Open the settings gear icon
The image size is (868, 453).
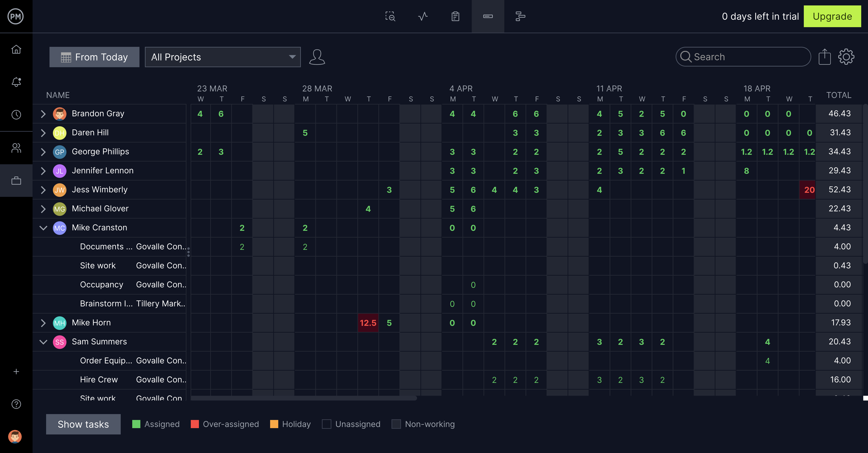[846, 57]
